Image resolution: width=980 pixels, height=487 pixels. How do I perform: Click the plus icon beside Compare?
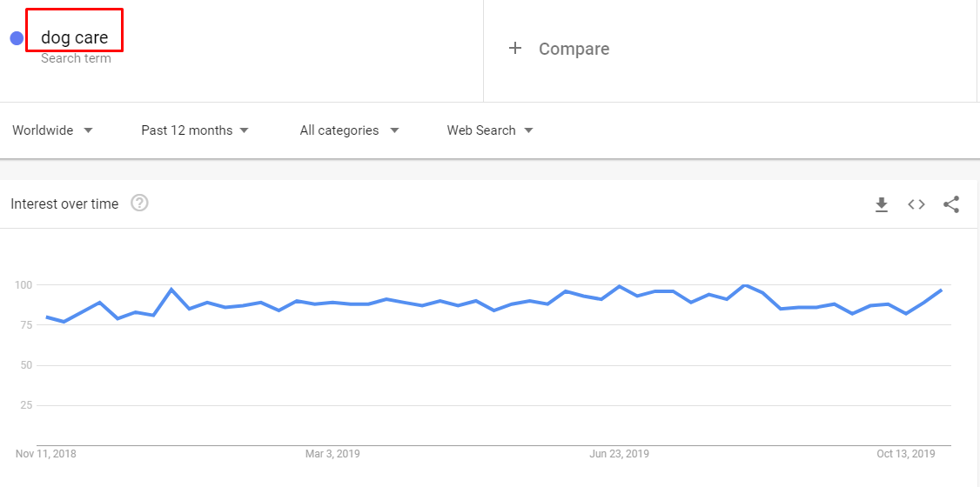(x=515, y=48)
